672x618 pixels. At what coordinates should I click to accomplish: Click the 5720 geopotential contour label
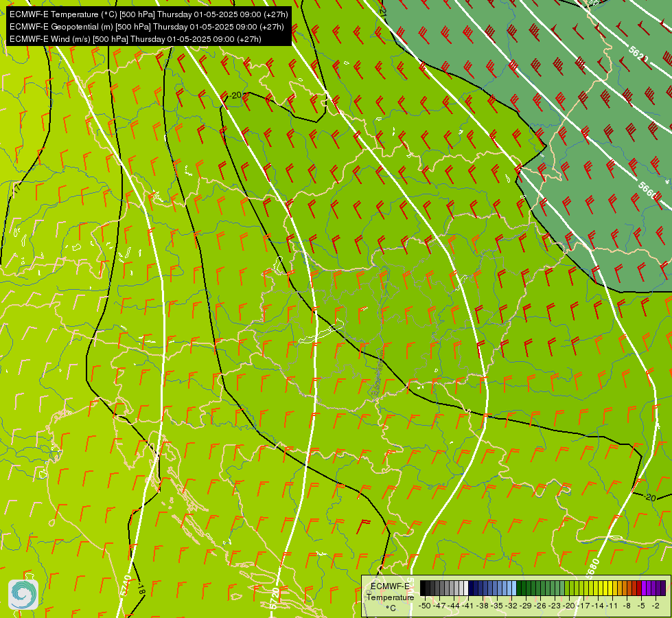275,599
